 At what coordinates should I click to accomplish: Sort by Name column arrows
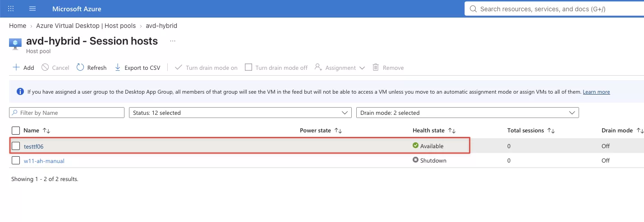[46, 131]
